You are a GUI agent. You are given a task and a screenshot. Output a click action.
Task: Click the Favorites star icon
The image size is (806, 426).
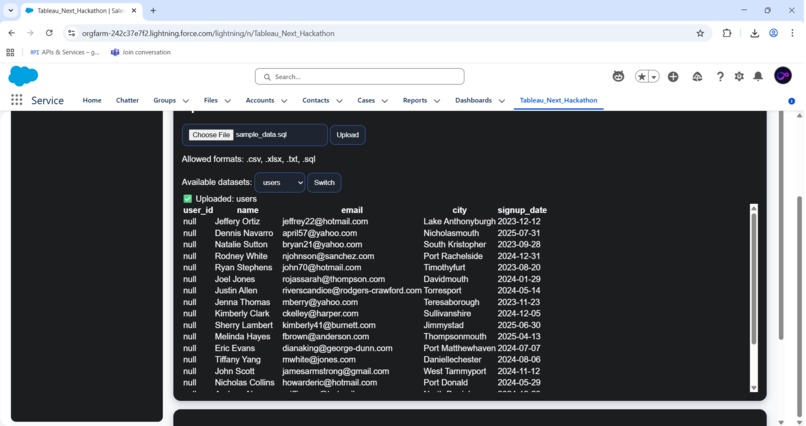coord(642,77)
